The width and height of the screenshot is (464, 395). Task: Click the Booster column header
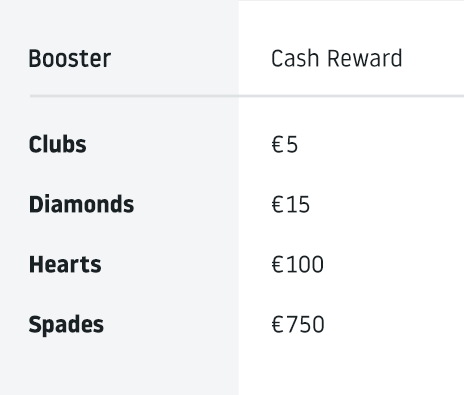70,59
